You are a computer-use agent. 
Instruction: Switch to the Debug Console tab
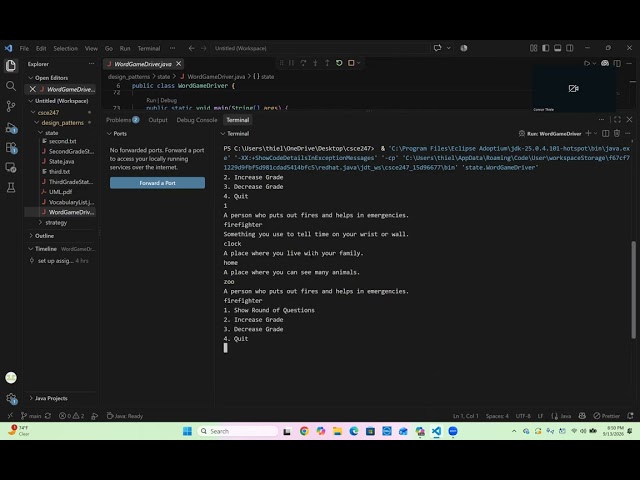pyautogui.click(x=197, y=120)
